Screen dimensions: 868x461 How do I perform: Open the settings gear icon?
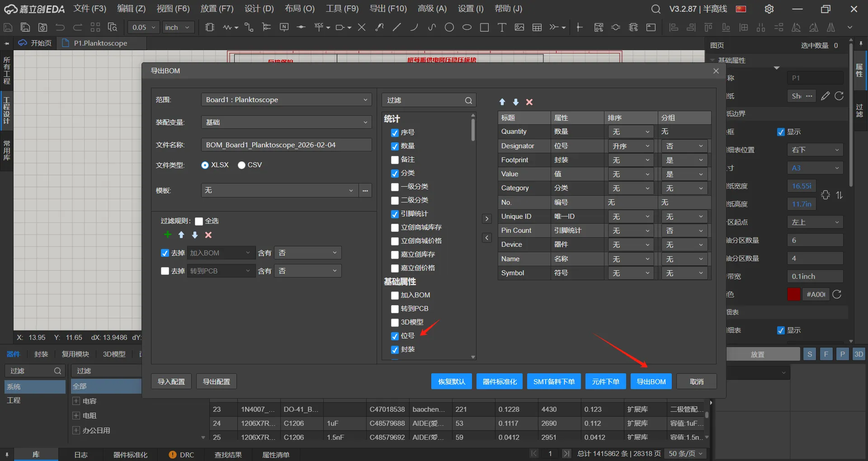(x=769, y=9)
